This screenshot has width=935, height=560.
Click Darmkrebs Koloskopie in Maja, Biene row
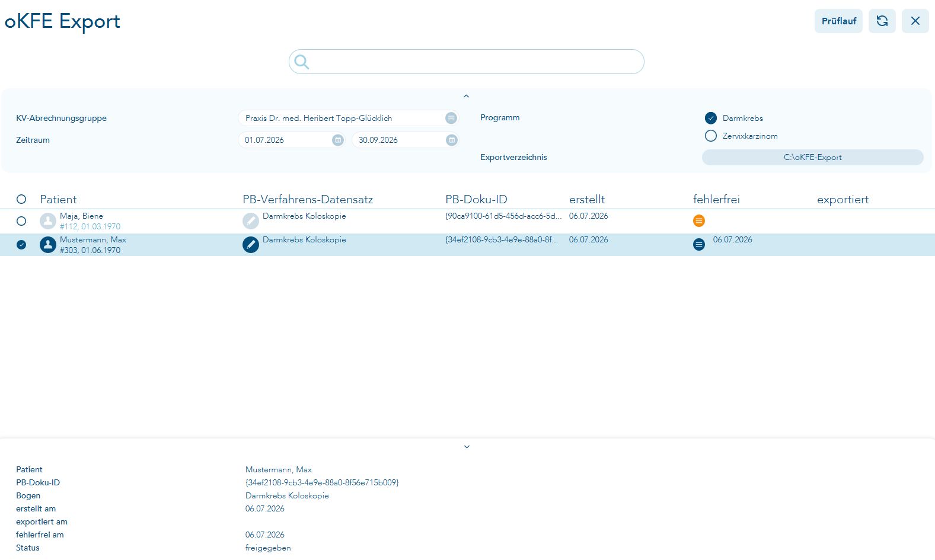304,216
